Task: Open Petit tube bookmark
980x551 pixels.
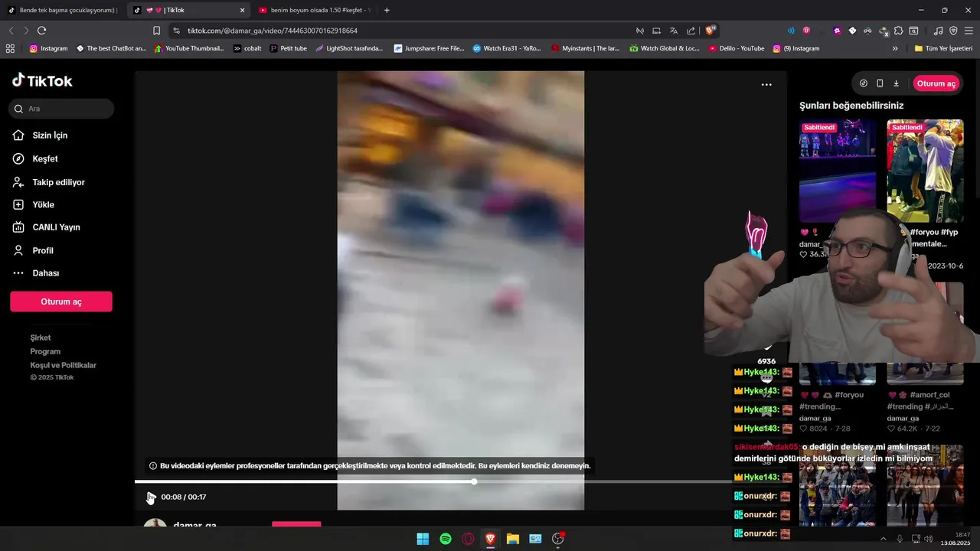Action: [288, 48]
